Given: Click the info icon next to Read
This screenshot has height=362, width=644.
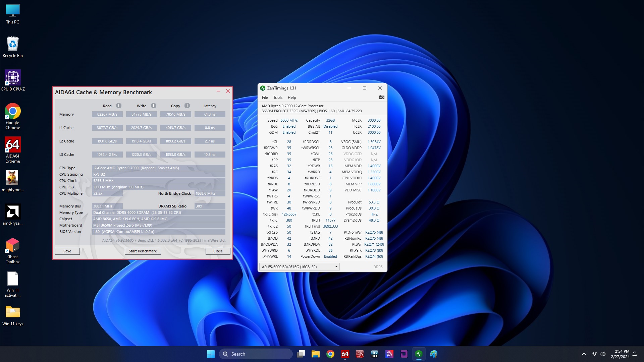Looking at the screenshot, I should [119, 106].
